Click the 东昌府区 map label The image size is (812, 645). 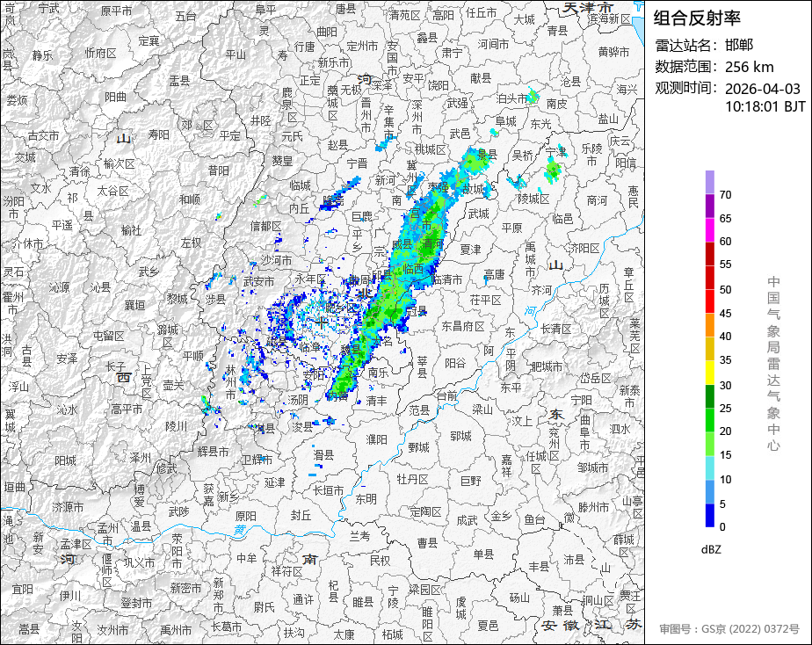pyautogui.click(x=463, y=326)
